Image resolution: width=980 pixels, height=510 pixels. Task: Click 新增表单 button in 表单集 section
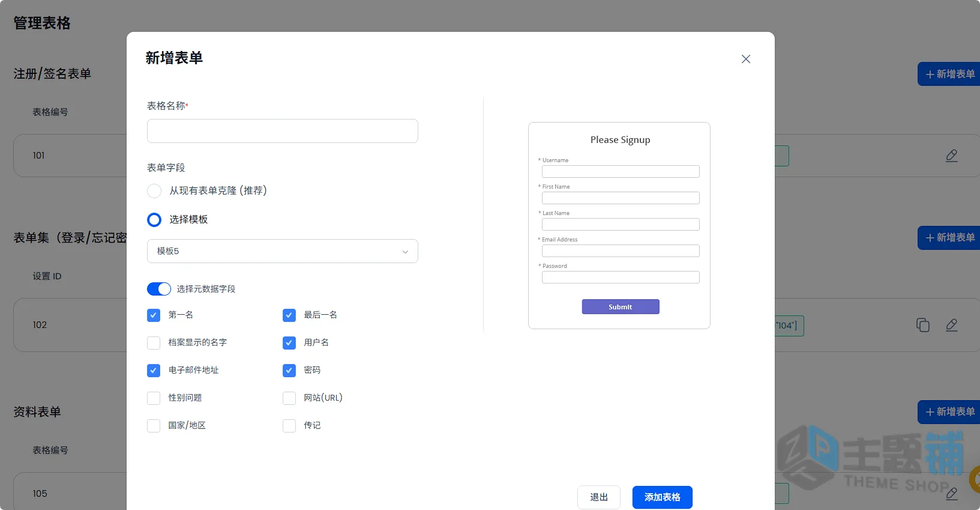pos(949,238)
